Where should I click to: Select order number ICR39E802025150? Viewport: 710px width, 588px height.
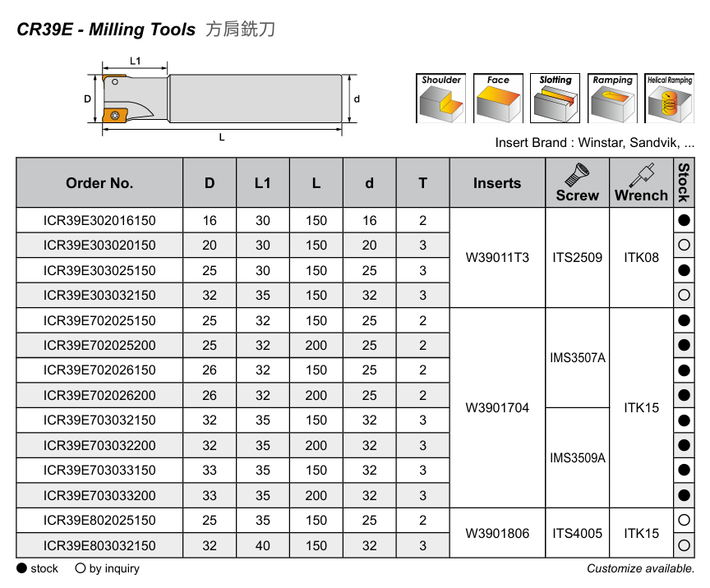pyautogui.click(x=99, y=521)
